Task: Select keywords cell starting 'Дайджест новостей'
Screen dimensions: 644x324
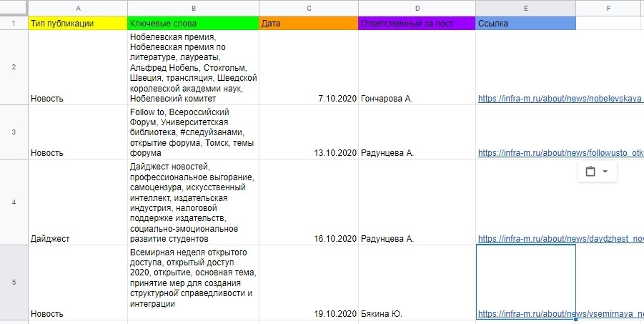Action: click(x=194, y=202)
